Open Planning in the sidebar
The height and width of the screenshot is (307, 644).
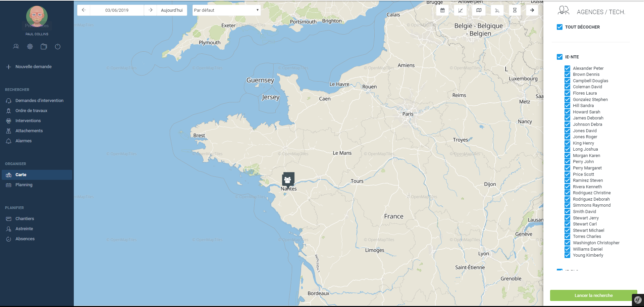tap(24, 185)
